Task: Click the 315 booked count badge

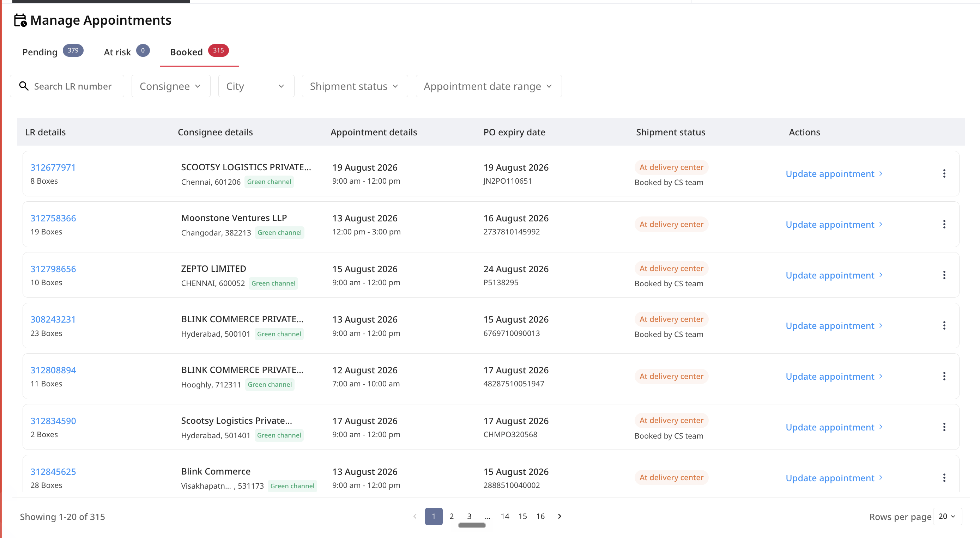Action: pyautogui.click(x=218, y=50)
